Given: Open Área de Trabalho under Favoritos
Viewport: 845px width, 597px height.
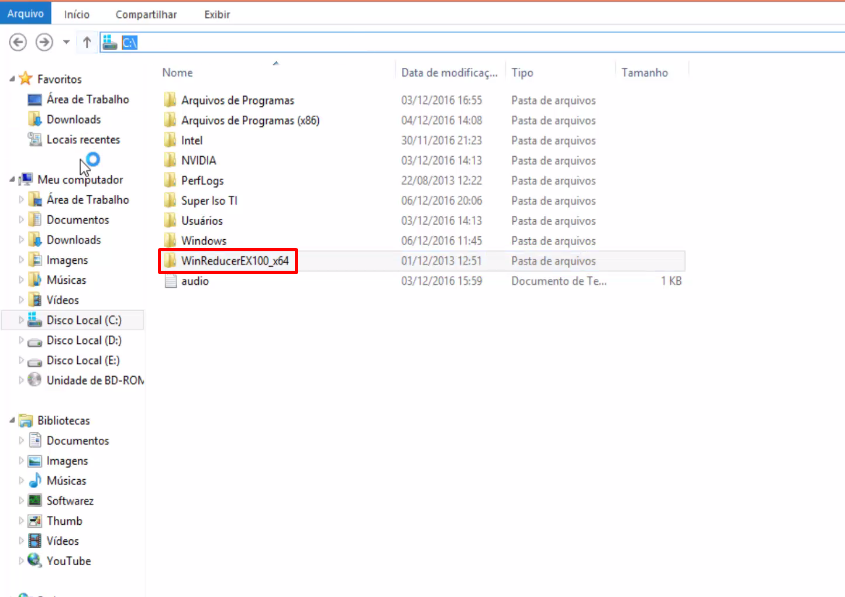Looking at the screenshot, I should (88, 99).
